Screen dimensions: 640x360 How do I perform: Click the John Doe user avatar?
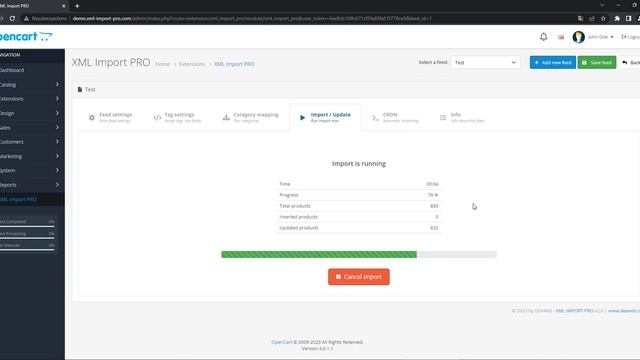[578, 37]
